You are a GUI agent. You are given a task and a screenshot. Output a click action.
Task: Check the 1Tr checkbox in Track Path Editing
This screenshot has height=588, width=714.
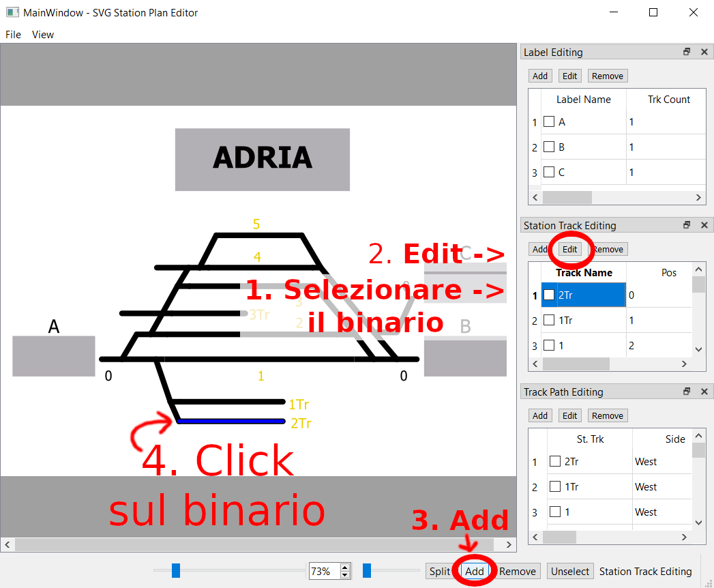[555, 486]
